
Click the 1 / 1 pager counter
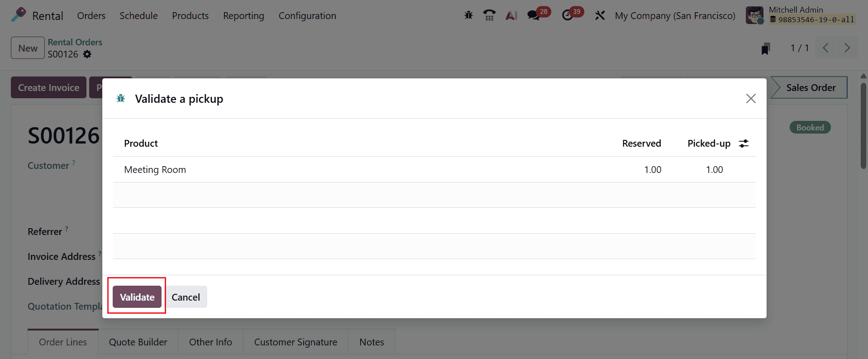799,48
